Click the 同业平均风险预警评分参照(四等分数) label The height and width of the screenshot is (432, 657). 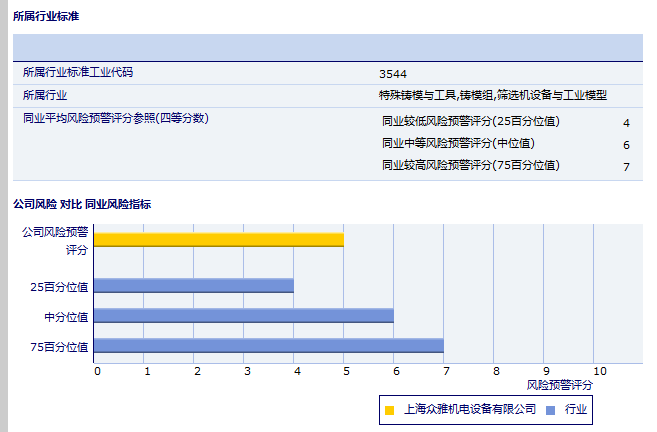click(x=115, y=118)
